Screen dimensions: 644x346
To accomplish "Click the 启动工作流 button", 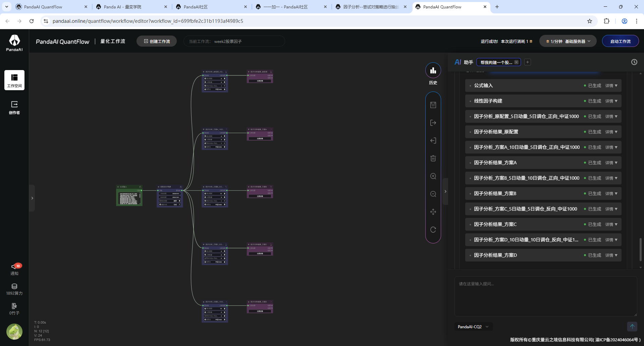I will 620,41.
